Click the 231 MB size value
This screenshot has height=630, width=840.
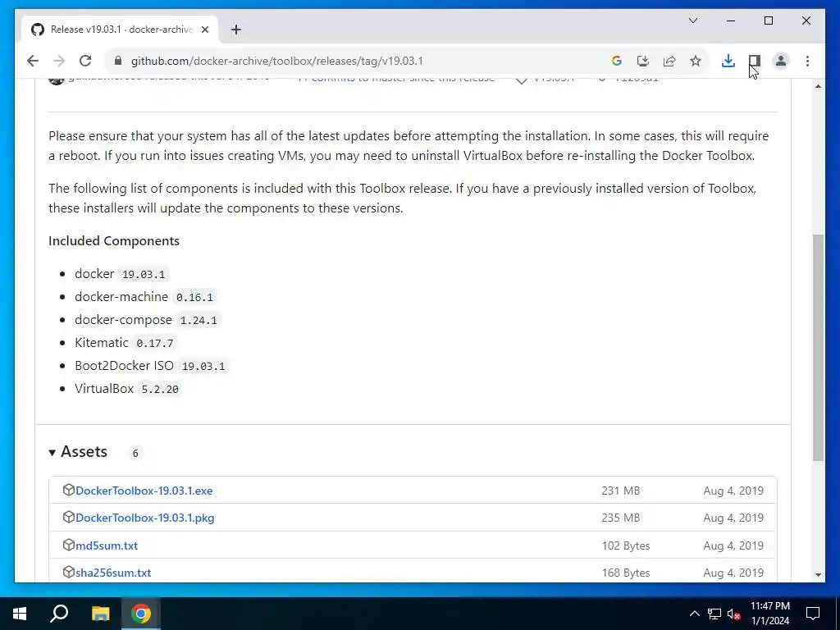coord(620,491)
